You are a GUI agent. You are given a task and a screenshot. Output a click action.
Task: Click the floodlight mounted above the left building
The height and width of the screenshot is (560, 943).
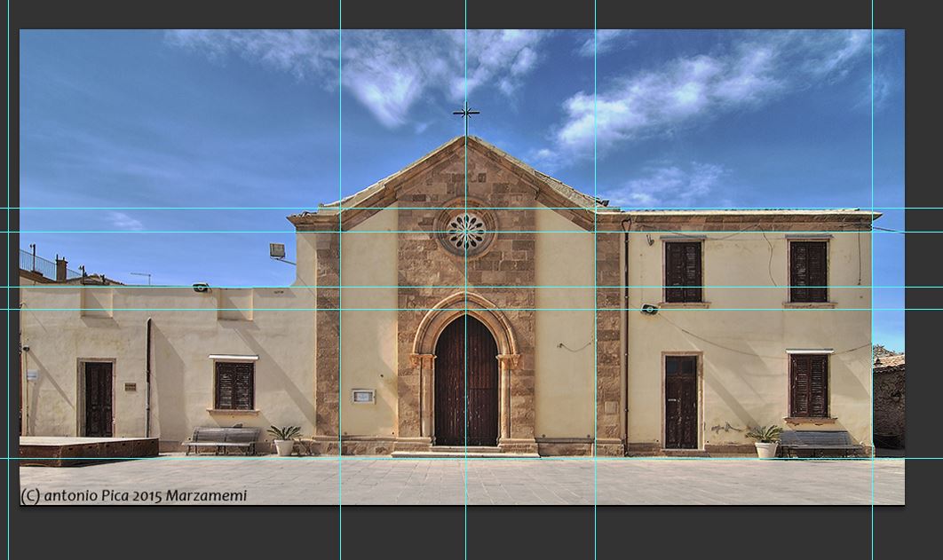click(278, 251)
